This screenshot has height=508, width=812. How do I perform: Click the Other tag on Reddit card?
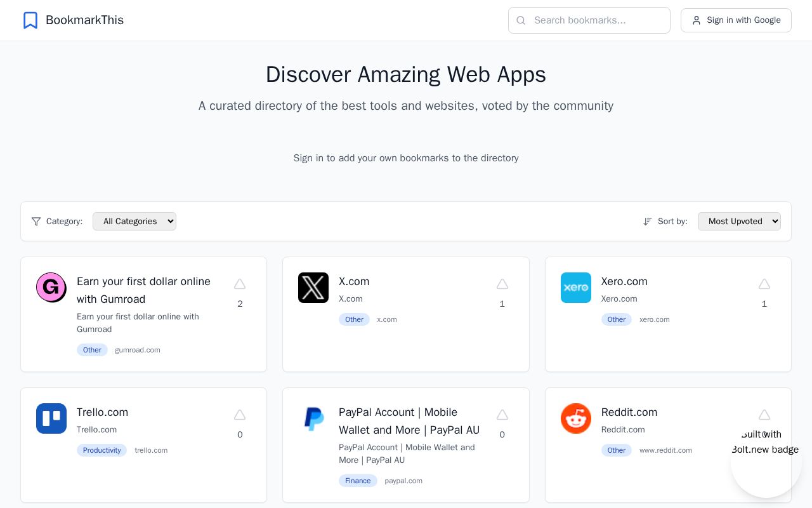617,450
